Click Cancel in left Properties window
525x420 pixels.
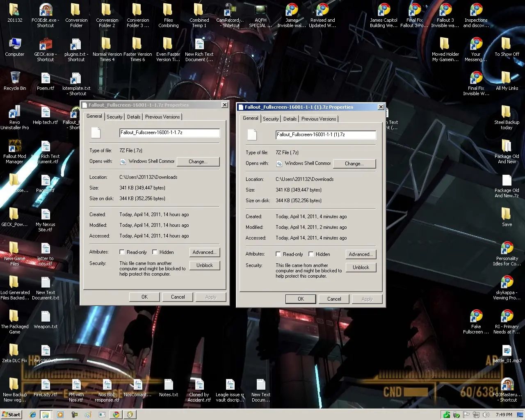coord(178,297)
